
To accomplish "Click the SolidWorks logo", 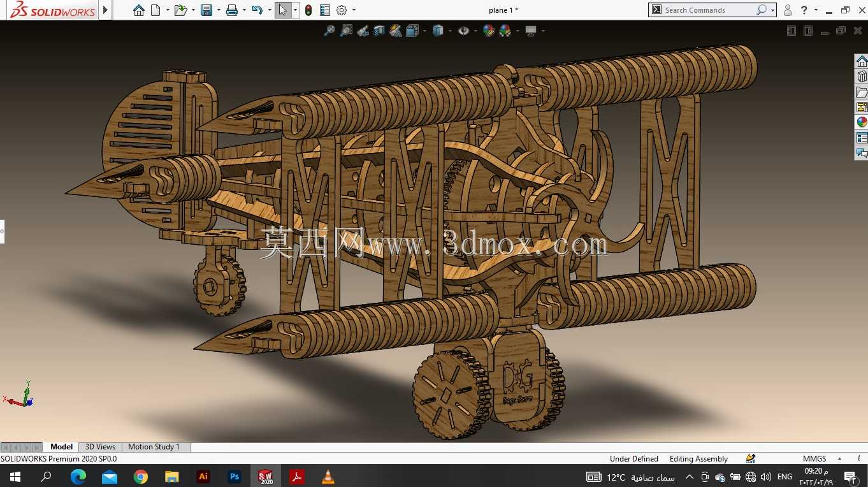I will click(x=53, y=10).
